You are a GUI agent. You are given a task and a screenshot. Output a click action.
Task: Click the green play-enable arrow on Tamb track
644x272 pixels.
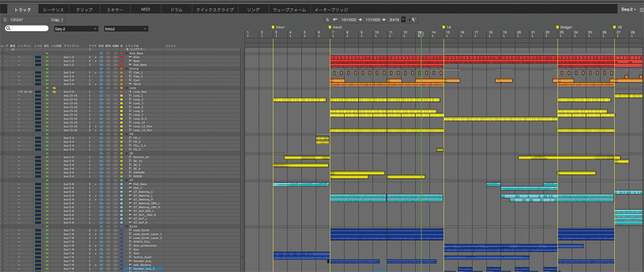[x=47, y=84]
